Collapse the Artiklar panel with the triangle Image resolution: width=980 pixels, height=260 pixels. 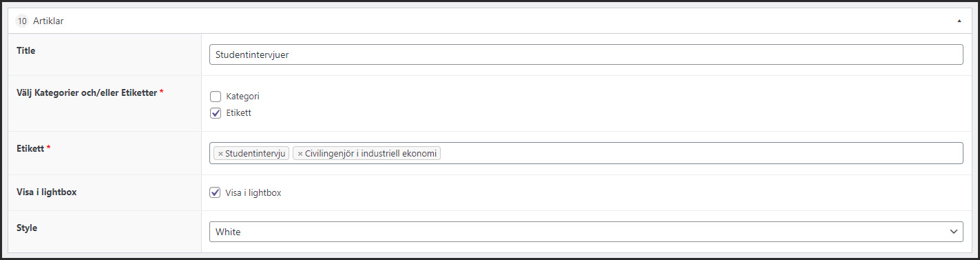(x=959, y=21)
